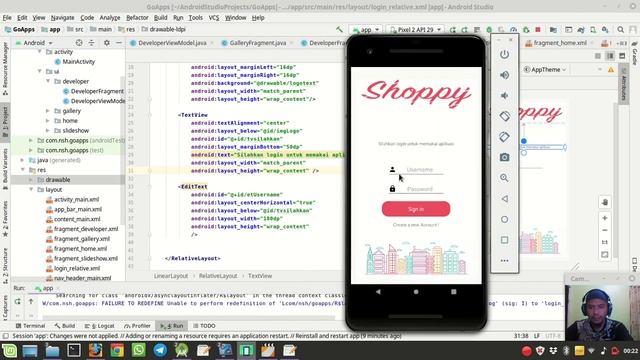Image resolution: width=640 pixels, height=360 pixels.
Task: Open Terminal tool window
Action: [x=31, y=326]
